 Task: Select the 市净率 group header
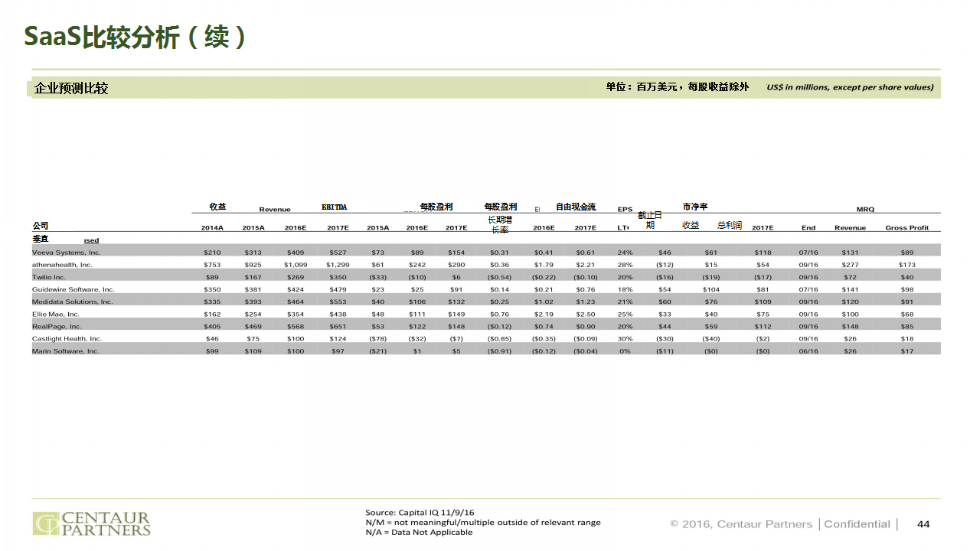[695, 207]
